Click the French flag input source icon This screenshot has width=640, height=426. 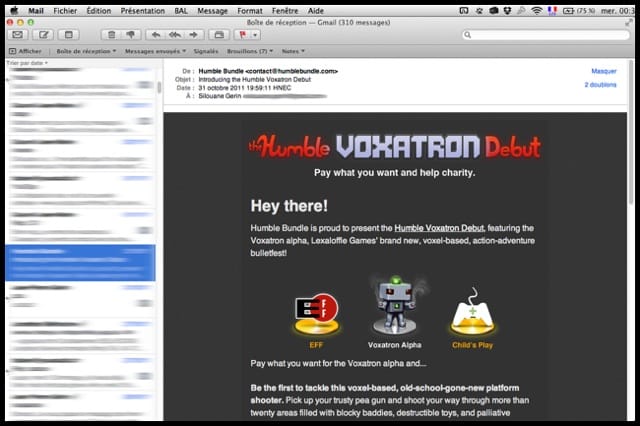tap(552, 11)
